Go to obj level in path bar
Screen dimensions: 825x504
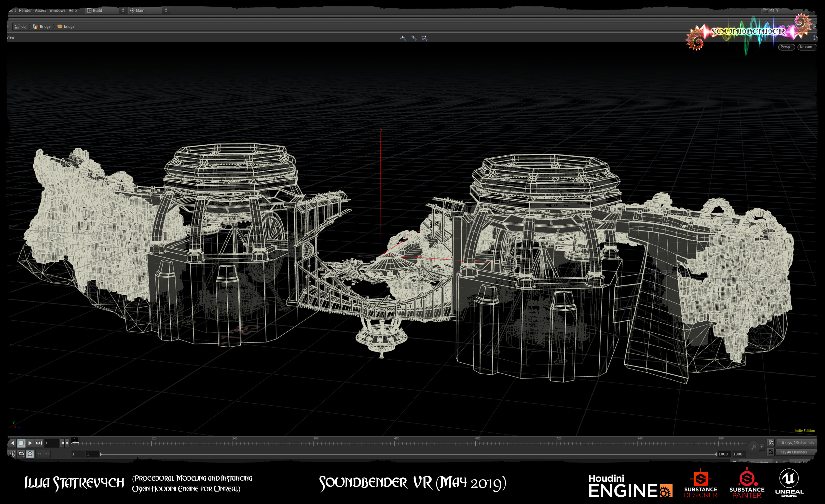(21, 27)
